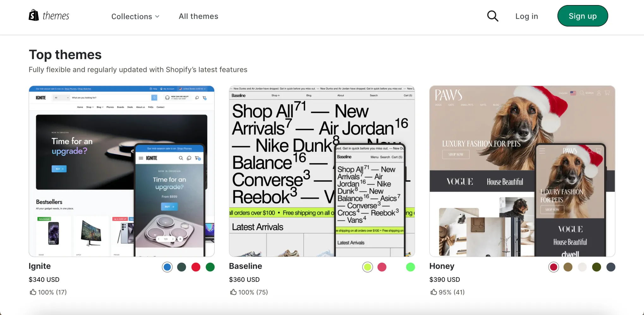Click the Log in link
644x315 pixels.
click(526, 16)
